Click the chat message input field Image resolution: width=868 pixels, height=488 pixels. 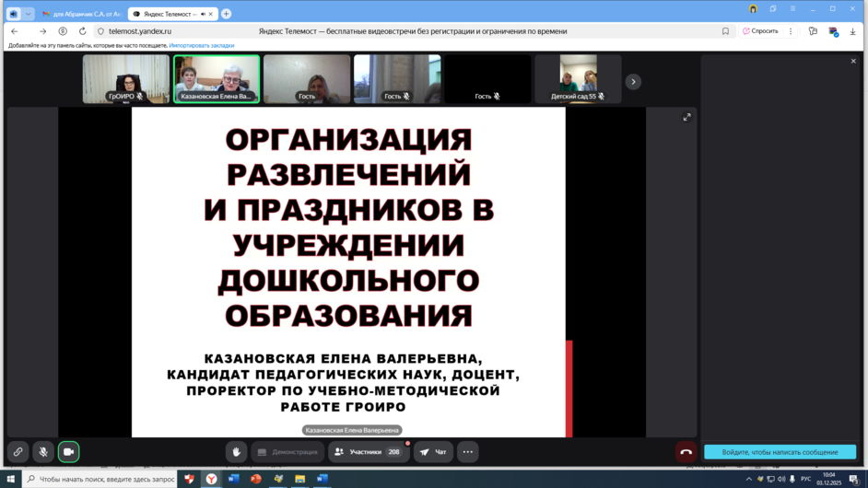click(780, 452)
